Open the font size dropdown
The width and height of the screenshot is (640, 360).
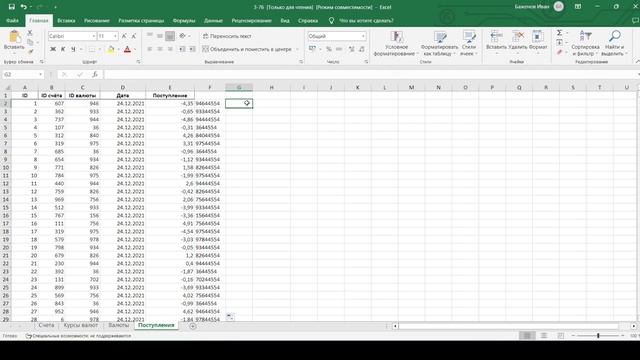click(115, 36)
